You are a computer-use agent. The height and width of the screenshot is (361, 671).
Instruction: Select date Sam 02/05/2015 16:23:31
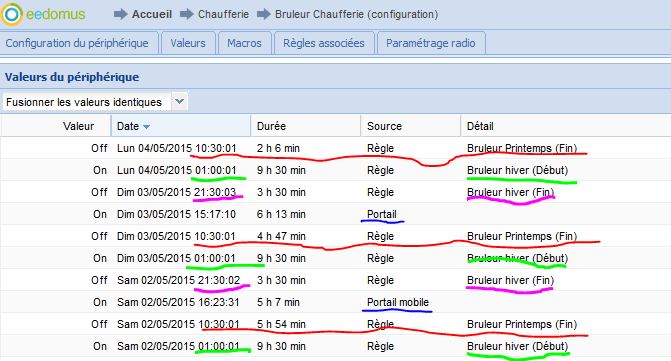point(178,302)
